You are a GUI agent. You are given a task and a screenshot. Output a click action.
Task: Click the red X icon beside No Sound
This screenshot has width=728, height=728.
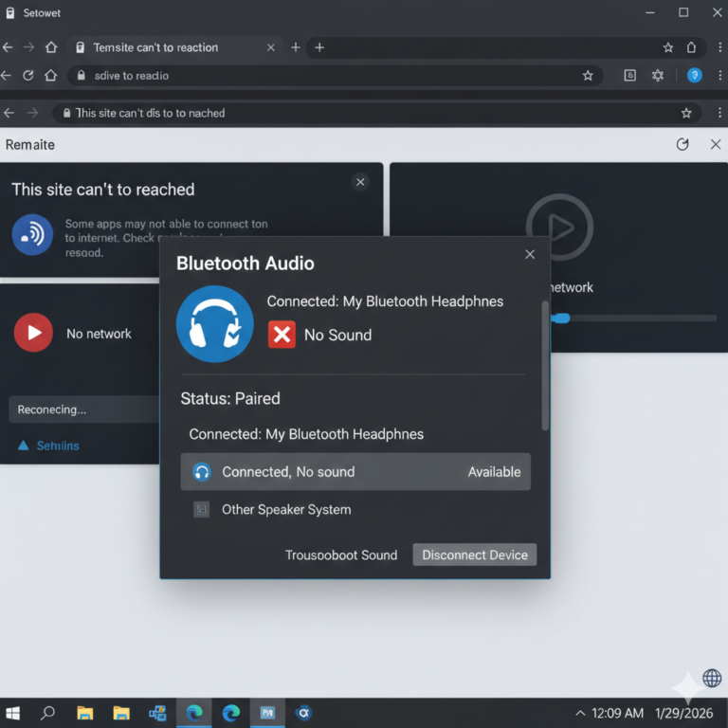282,335
